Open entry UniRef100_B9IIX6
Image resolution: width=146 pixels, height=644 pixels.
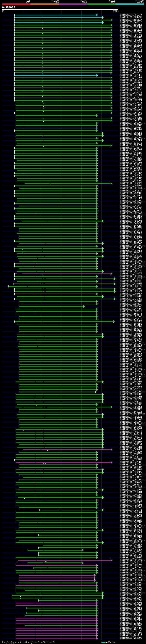[x=131, y=30]
